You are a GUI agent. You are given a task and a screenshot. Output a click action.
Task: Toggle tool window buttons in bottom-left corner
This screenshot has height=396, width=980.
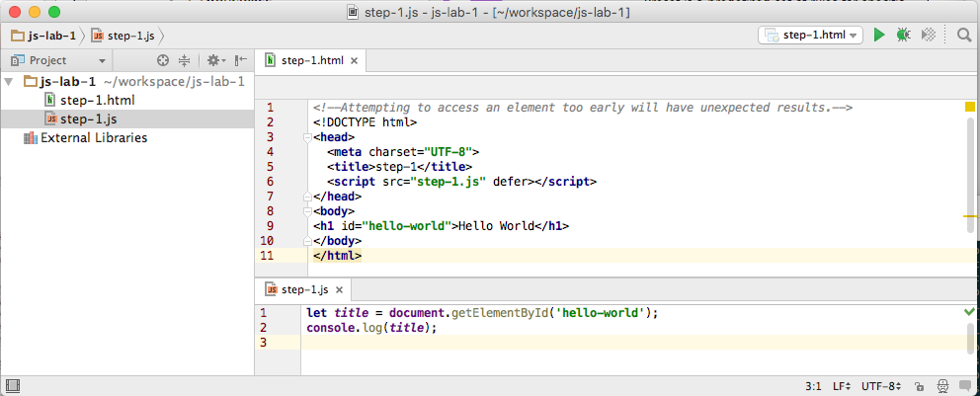click(12, 386)
